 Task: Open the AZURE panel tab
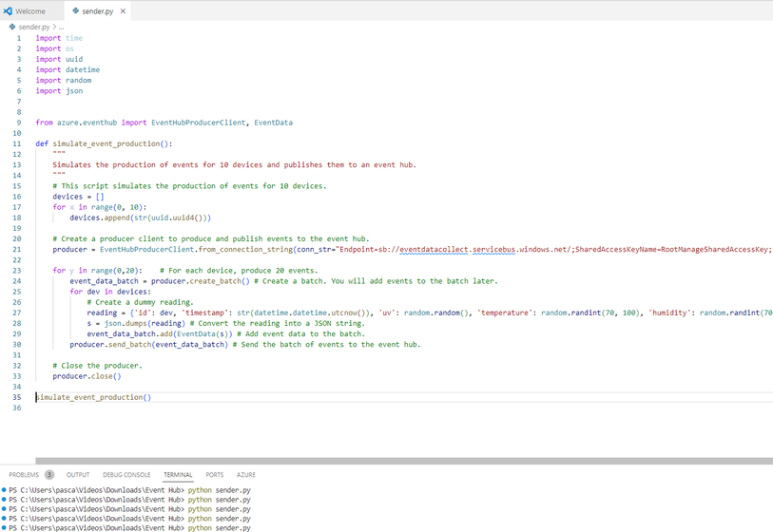pos(246,475)
